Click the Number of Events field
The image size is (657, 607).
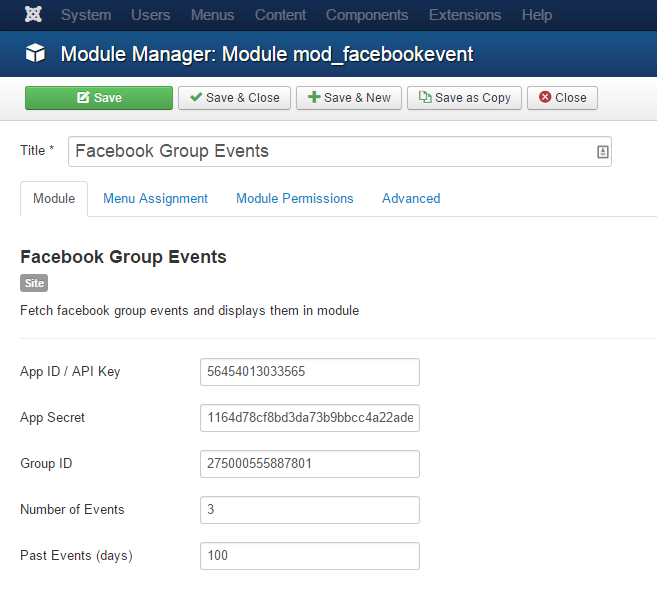click(x=310, y=510)
